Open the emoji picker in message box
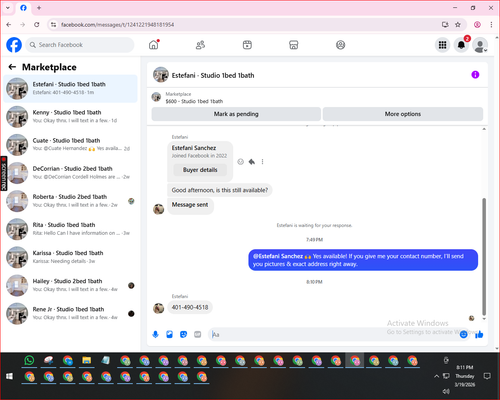 [x=463, y=334]
